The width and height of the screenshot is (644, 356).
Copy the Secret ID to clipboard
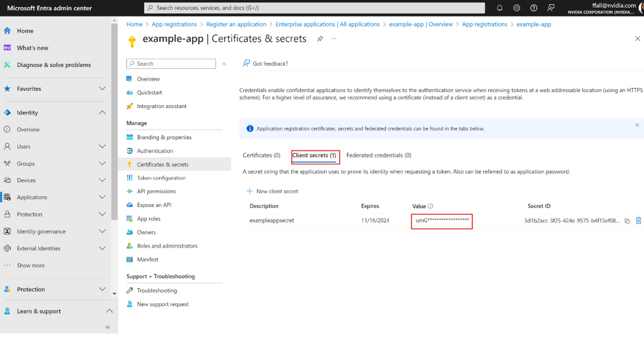[627, 221]
